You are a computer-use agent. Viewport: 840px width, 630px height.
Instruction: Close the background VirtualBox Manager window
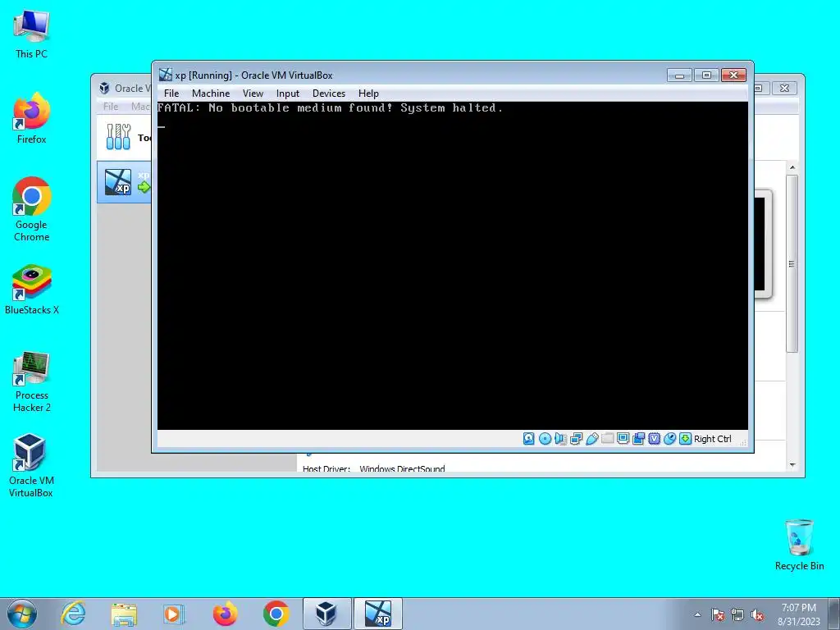(x=784, y=88)
